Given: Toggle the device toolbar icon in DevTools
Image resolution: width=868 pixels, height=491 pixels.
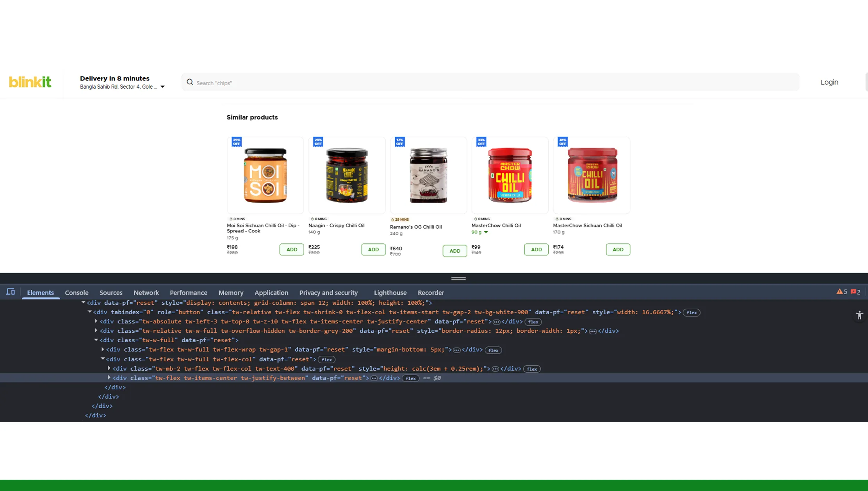Looking at the screenshot, I should coord(10,292).
